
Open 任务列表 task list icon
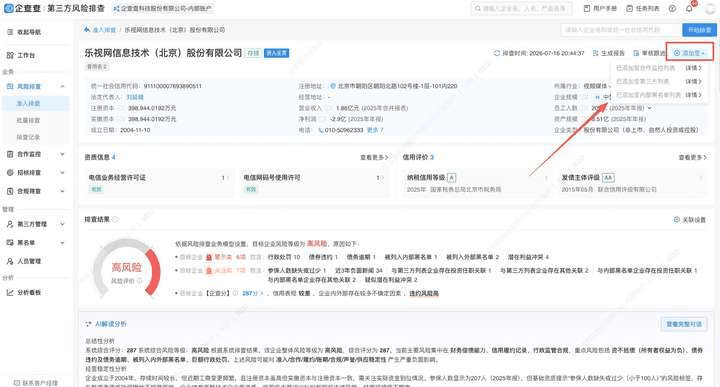[x=630, y=8]
